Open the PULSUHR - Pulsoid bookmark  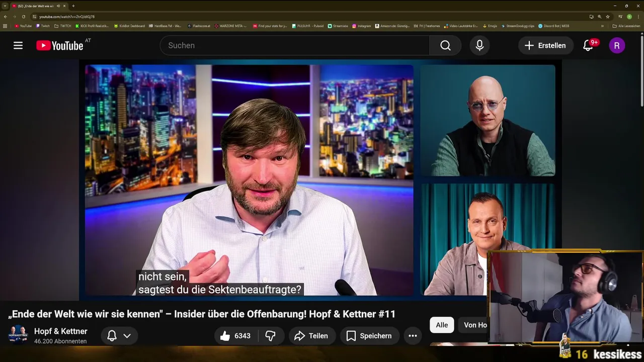[308, 26]
